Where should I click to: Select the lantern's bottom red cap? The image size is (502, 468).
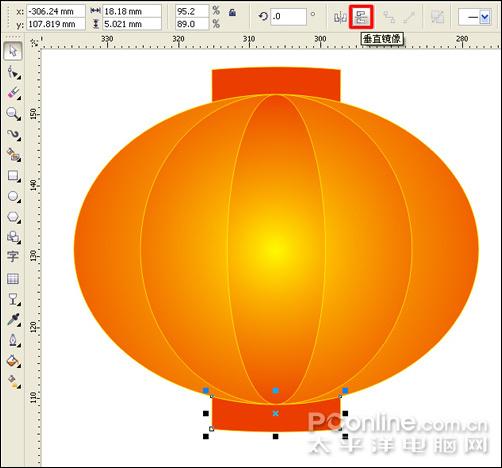[x=276, y=418]
